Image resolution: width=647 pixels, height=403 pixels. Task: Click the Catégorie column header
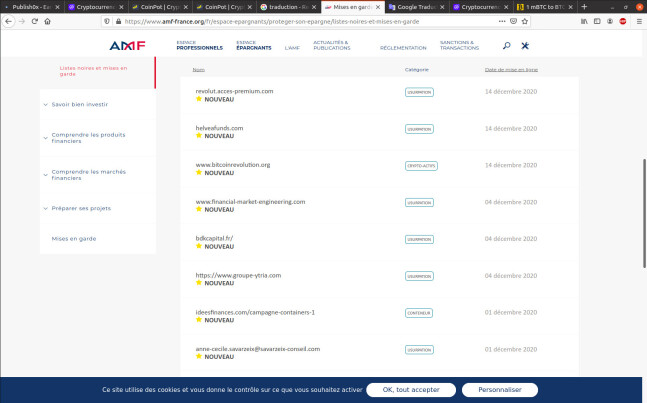point(417,70)
